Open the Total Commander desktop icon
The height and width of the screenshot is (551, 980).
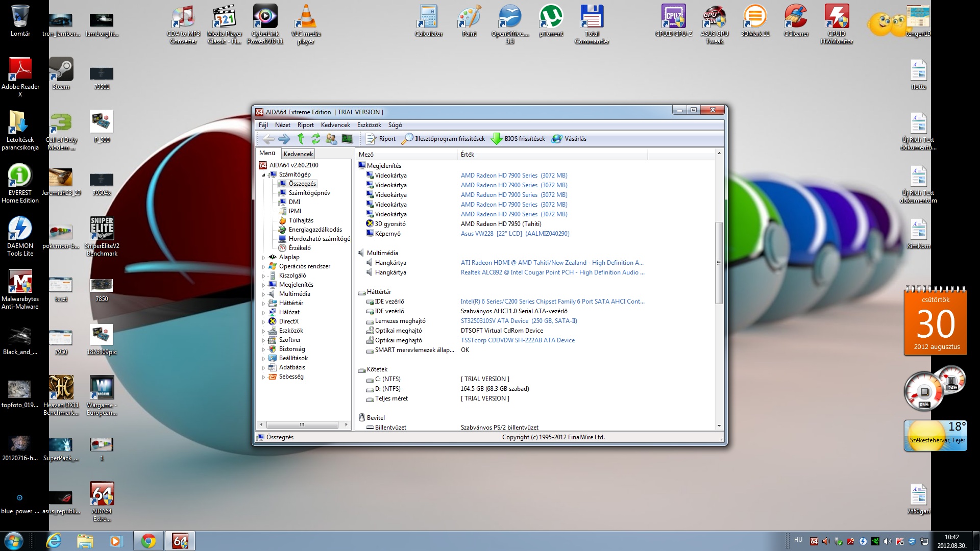pos(592,24)
